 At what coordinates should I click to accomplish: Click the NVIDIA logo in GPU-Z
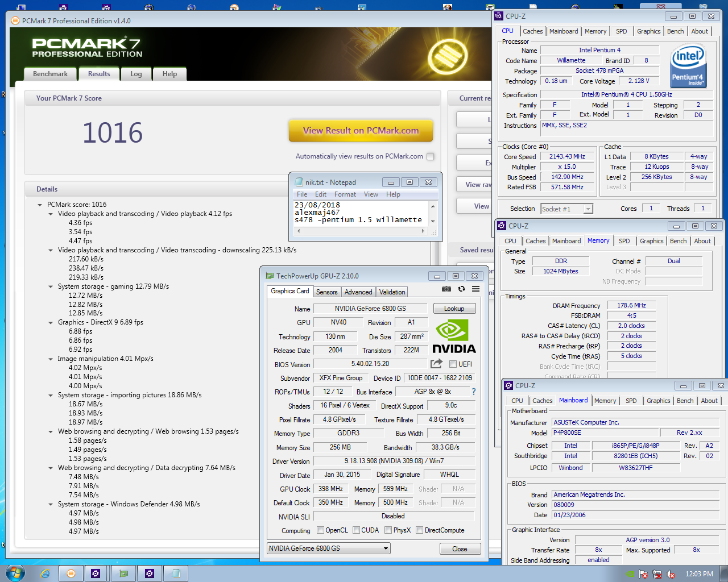coord(454,336)
